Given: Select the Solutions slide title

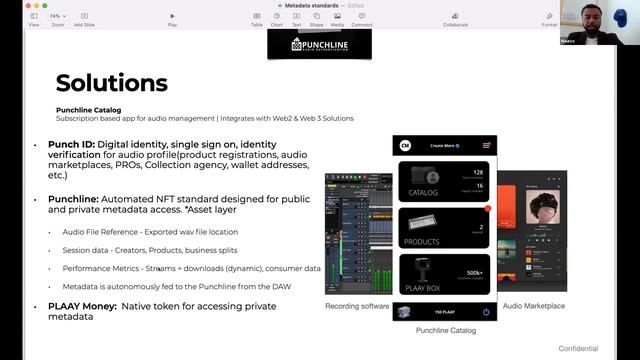Looking at the screenshot, I should [x=111, y=83].
